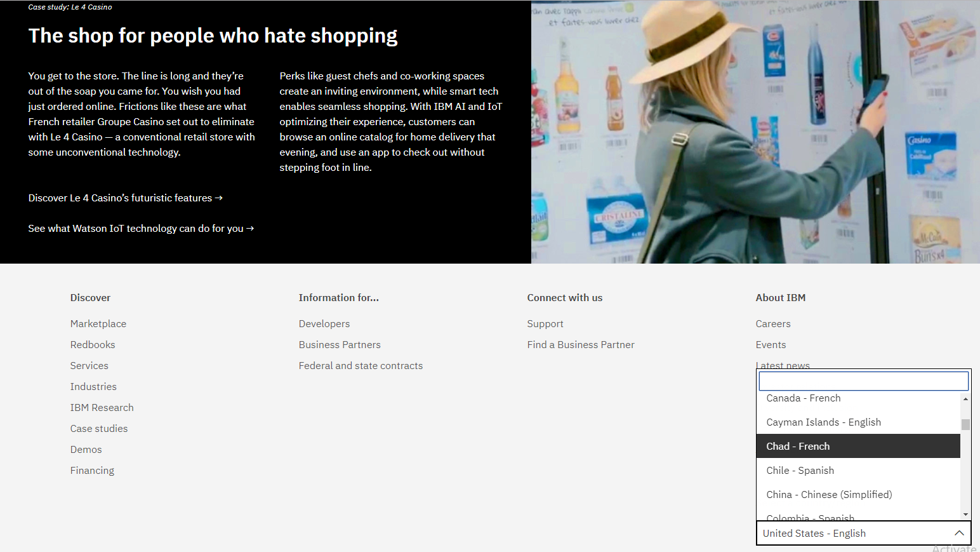Image resolution: width=980 pixels, height=552 pixels.
Task: Open the Careers link
Action: [773, 324]
